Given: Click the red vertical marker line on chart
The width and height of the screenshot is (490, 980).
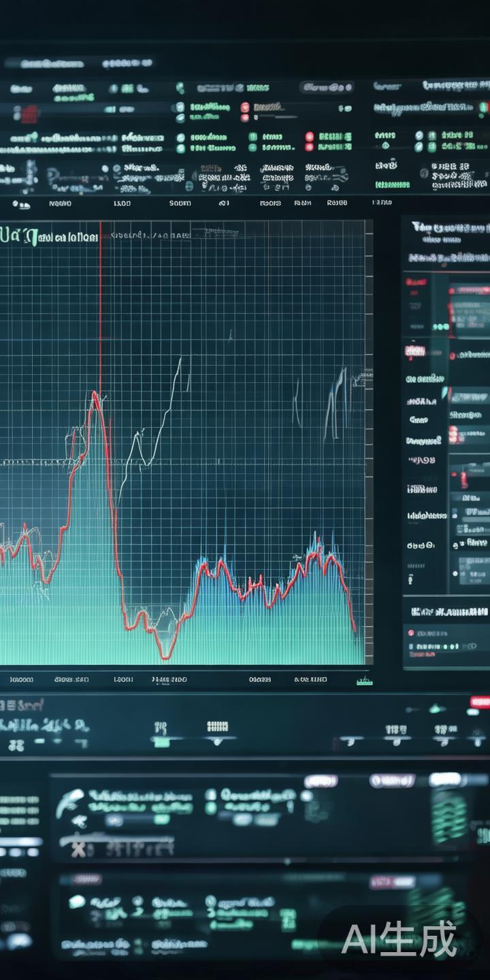Looking at the screenshot, I should point(101,306).
